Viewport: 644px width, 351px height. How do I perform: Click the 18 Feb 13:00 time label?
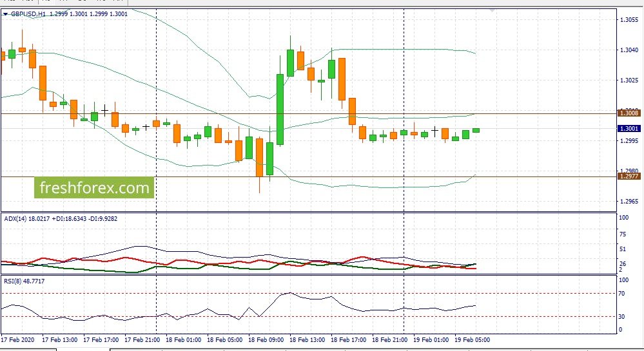click(x=307, y=340)
